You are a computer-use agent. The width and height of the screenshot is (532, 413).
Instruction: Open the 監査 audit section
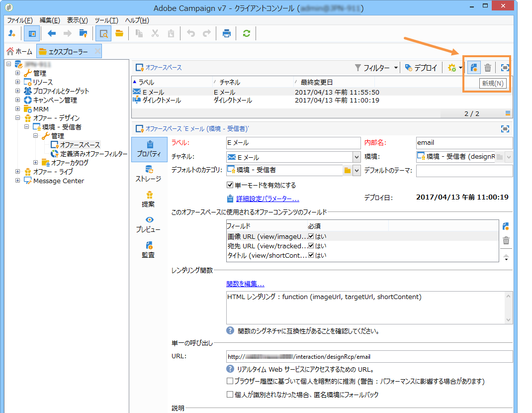coord(148,250)
